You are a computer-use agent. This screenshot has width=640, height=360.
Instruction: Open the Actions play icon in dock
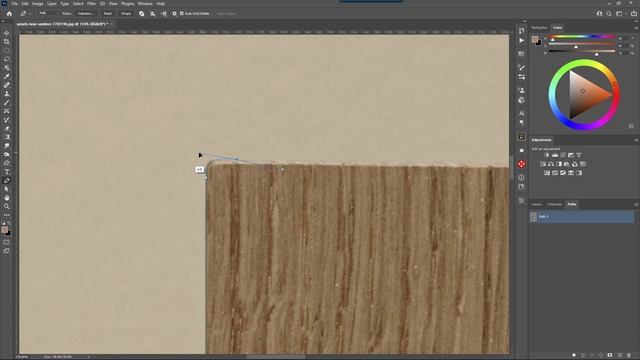point(521,41)
